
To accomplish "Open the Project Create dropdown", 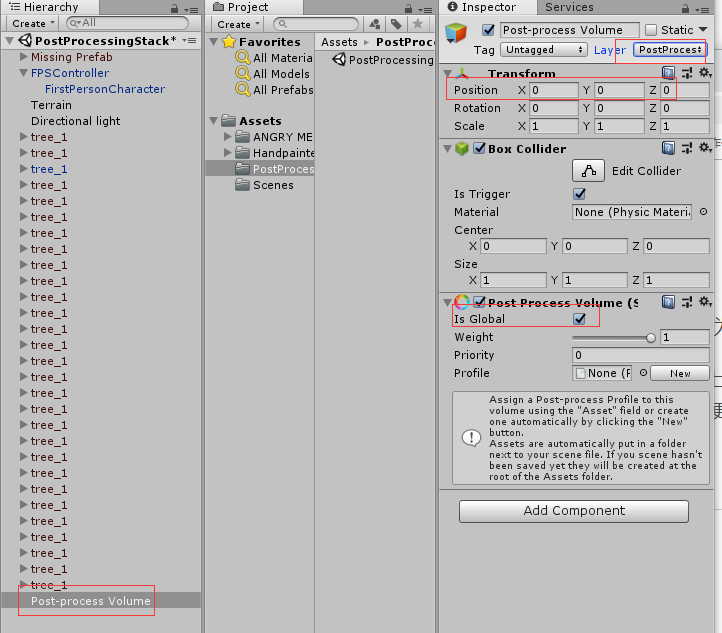I will pos(239,24).
